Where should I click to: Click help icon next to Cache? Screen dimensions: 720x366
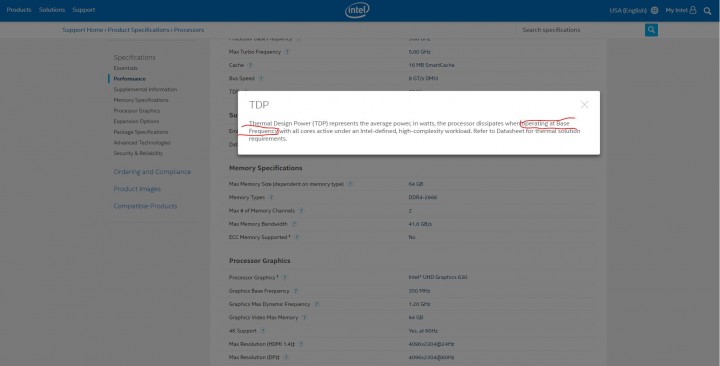pos(250,65)
